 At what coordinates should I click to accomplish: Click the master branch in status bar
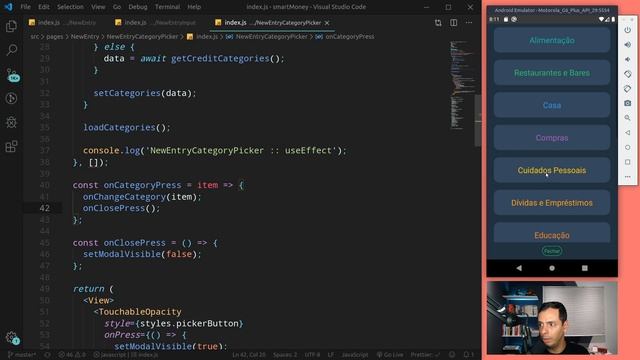22,355
